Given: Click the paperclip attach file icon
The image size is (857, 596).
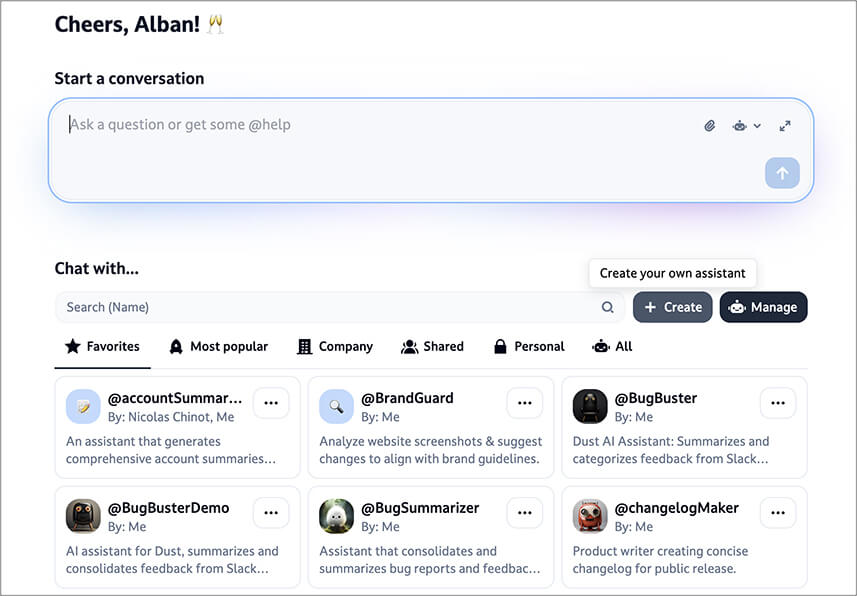Looking at the screenshot, I should click(710, 126).
